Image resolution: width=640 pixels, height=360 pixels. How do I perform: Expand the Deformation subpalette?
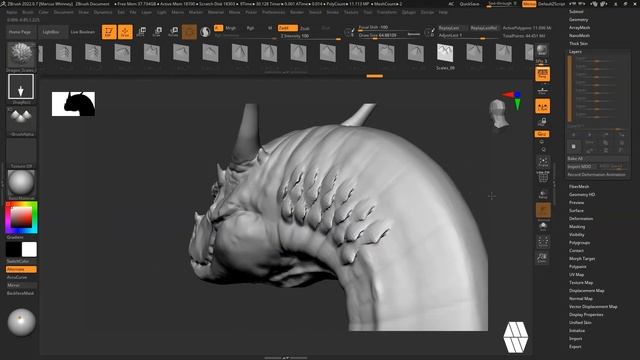[581, 218]
